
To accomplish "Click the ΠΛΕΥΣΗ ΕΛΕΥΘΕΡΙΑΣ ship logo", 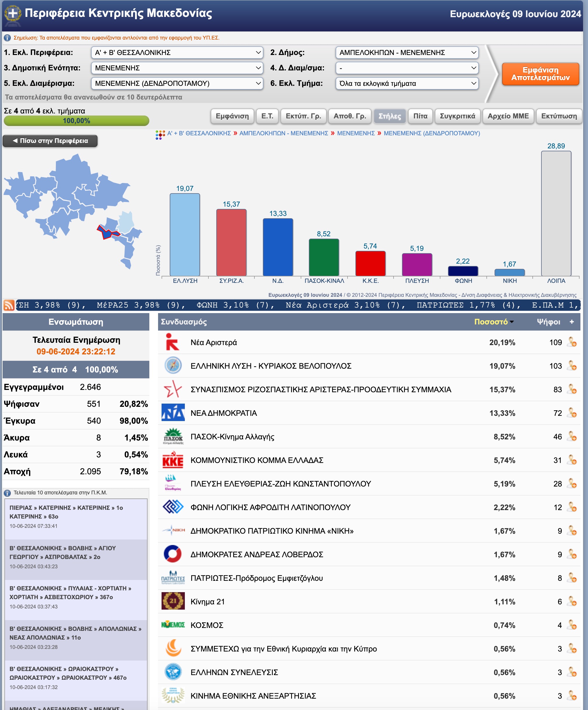I will (x=173, y=483).
